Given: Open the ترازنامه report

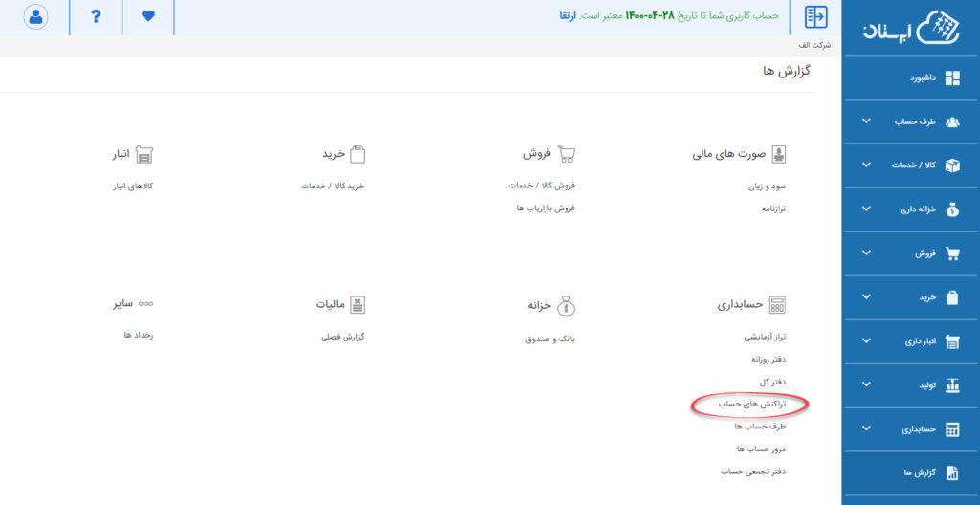Looking at the screenshot, I should point(773,209).
